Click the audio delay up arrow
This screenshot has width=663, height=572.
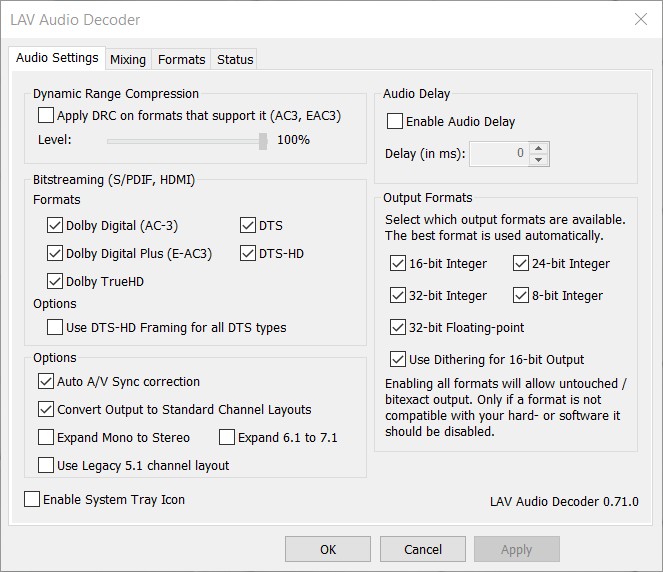pos(540,148)
